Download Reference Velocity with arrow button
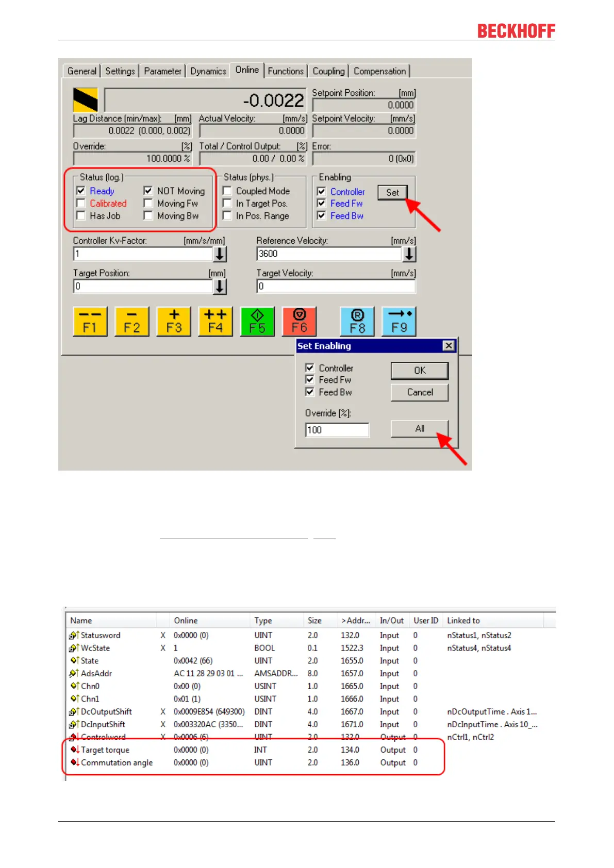The height and width of the screenshot is (868, 614). (x=409, y=254)
